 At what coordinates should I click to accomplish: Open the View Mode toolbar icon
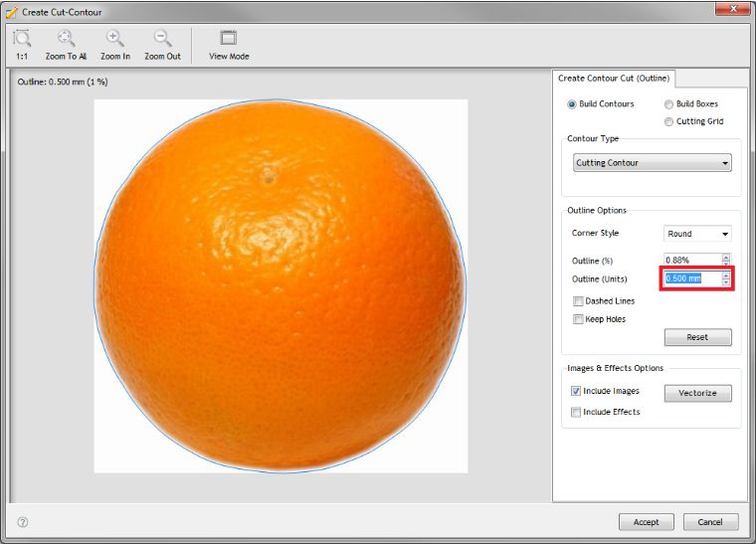[229, 39]
